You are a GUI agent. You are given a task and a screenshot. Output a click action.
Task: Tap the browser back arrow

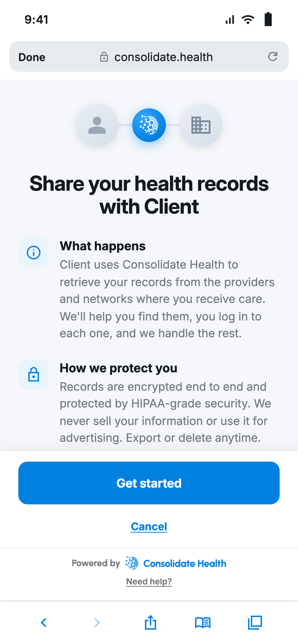[x=44, y=623]
